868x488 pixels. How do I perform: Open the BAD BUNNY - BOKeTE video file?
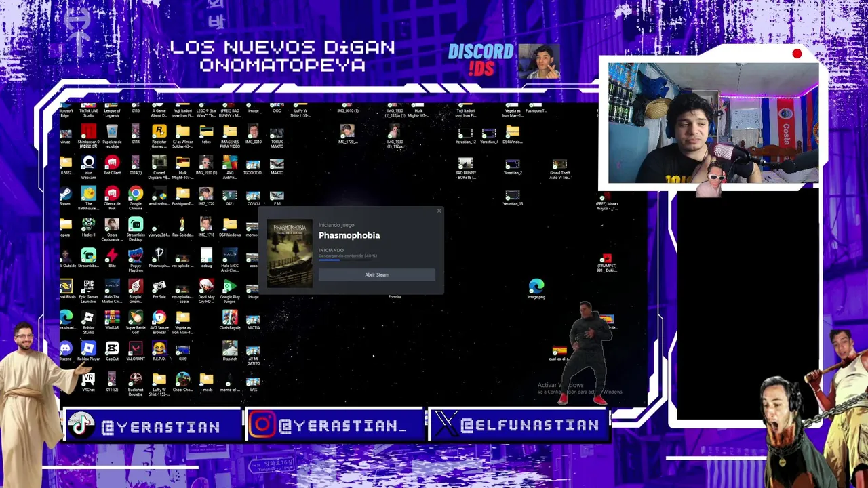465,163
